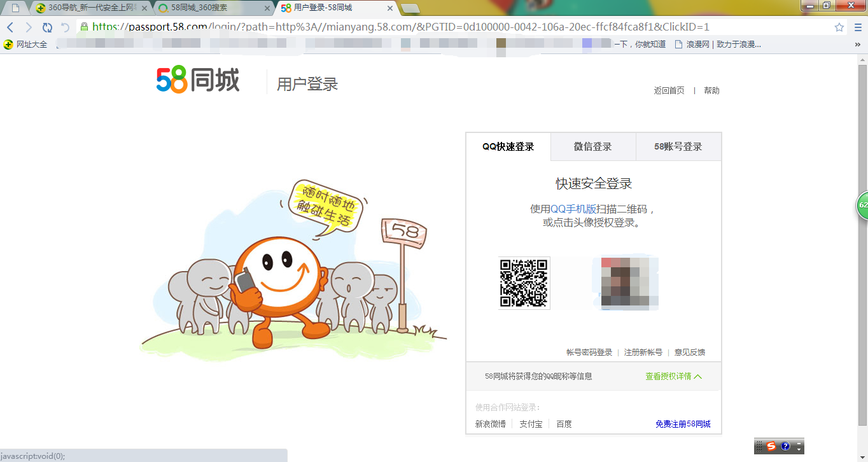Viewport: 868px width, 462px height.
Task: Close the 用户登录-58同城 tab
Action: pyautogui.click(x=390, y=8)
